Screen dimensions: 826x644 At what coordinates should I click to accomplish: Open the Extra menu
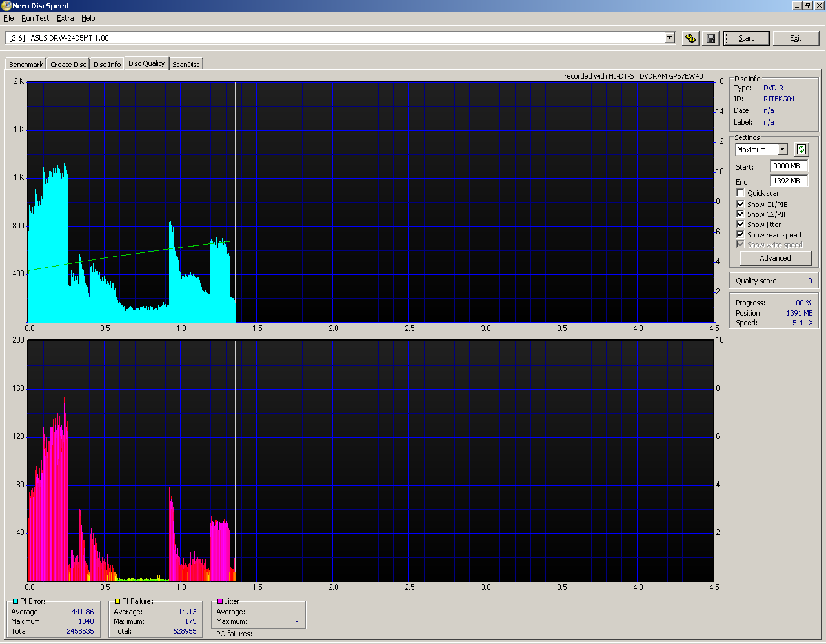click(65, 19)
